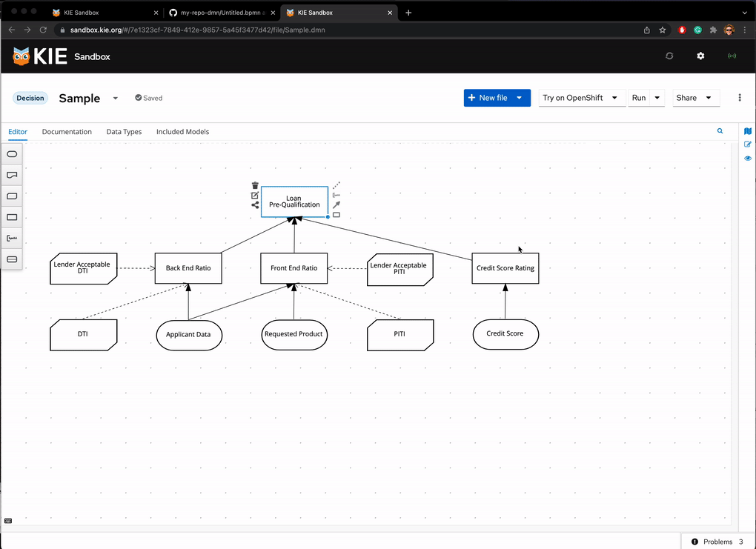Toggle the preview eye icon in right sidebar
The width and height of the screenshot is (756, 549).
[x=748, y=159]
